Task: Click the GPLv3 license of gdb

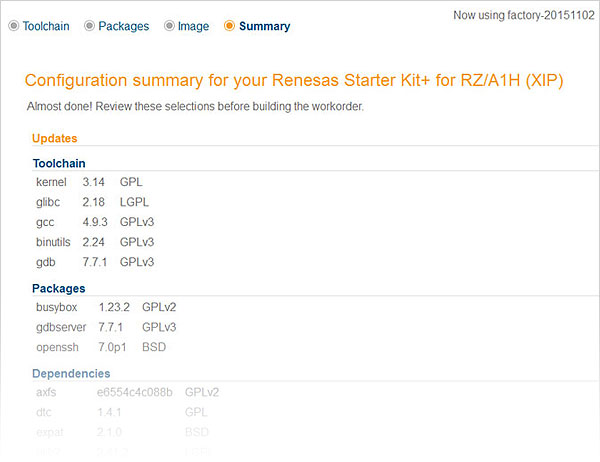Action: tap(137, 262)
